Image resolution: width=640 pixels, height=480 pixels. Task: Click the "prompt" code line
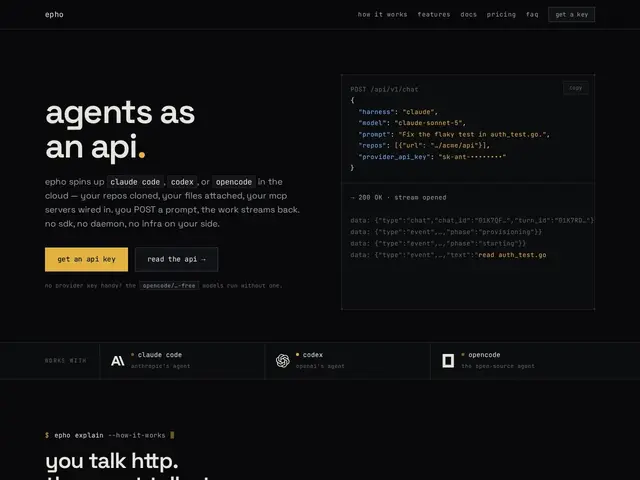click(454, 134)
